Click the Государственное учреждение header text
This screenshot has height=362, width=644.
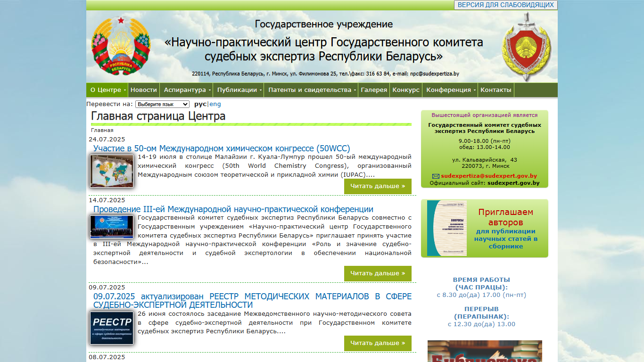324,24
